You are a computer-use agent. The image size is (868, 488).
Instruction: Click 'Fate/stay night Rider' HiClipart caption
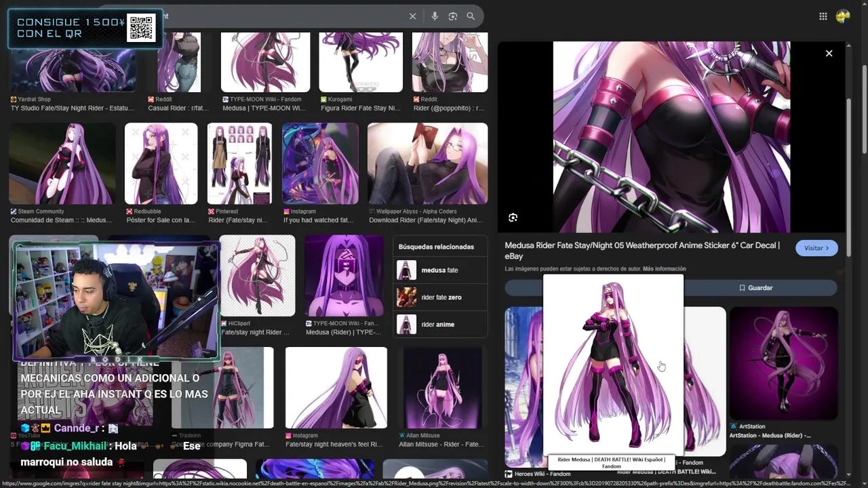(x=255, y=332)
